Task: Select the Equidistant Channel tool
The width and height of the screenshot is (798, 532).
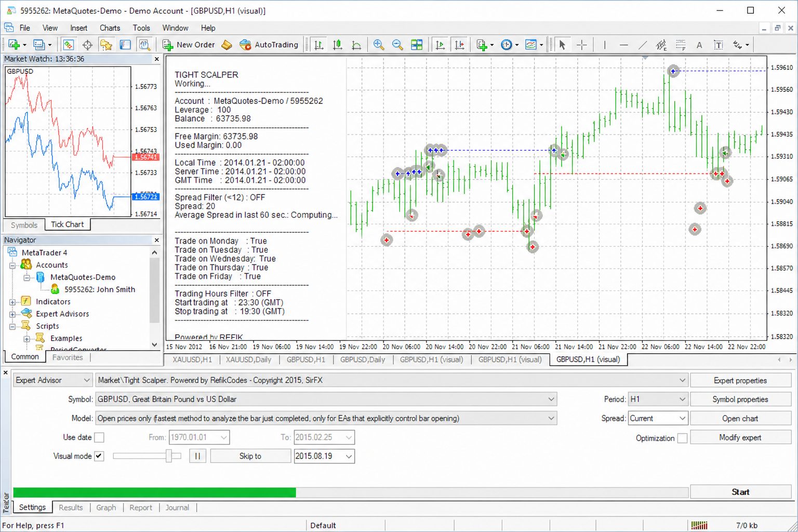Action: coord(661,45)
